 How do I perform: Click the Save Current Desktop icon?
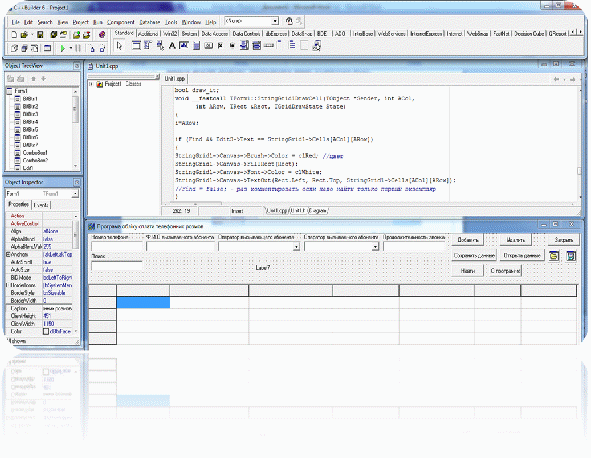[x=289, y=21]
